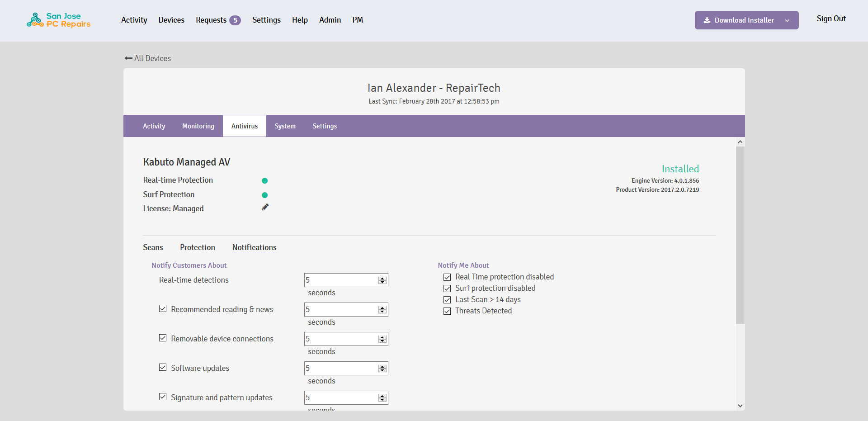The height and width of the screenshot is (421, 868).
Task: Sign out of the account
Action: click(x=831, y=19)
